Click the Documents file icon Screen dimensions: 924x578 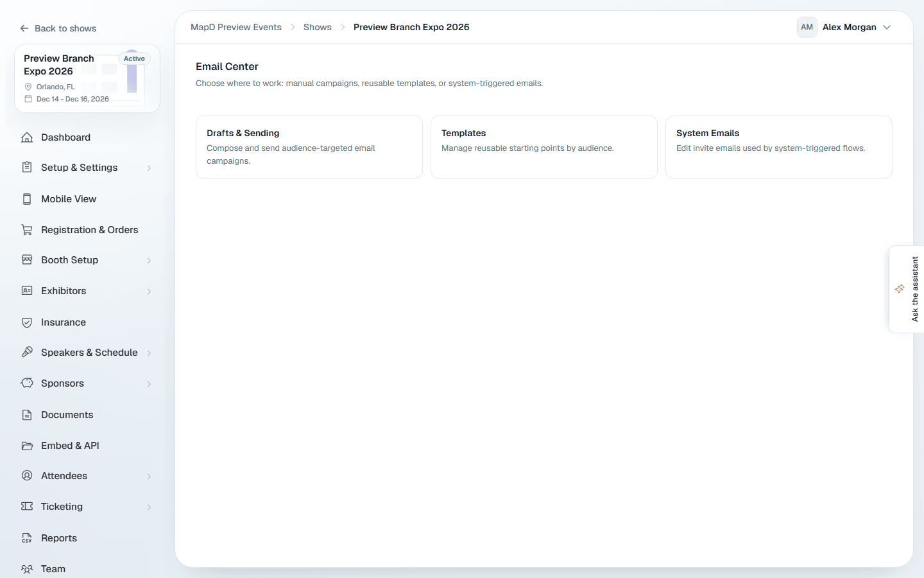[x=27, y=415]
